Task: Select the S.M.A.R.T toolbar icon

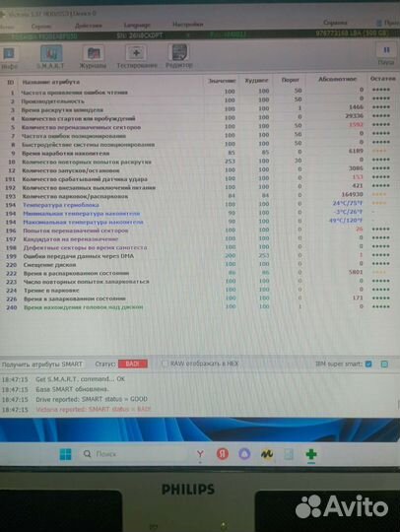Action: point(51,57)
